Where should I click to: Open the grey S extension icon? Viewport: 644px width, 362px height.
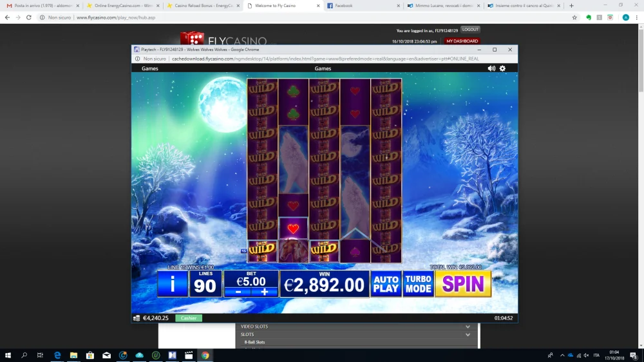[x=599, y=17]
